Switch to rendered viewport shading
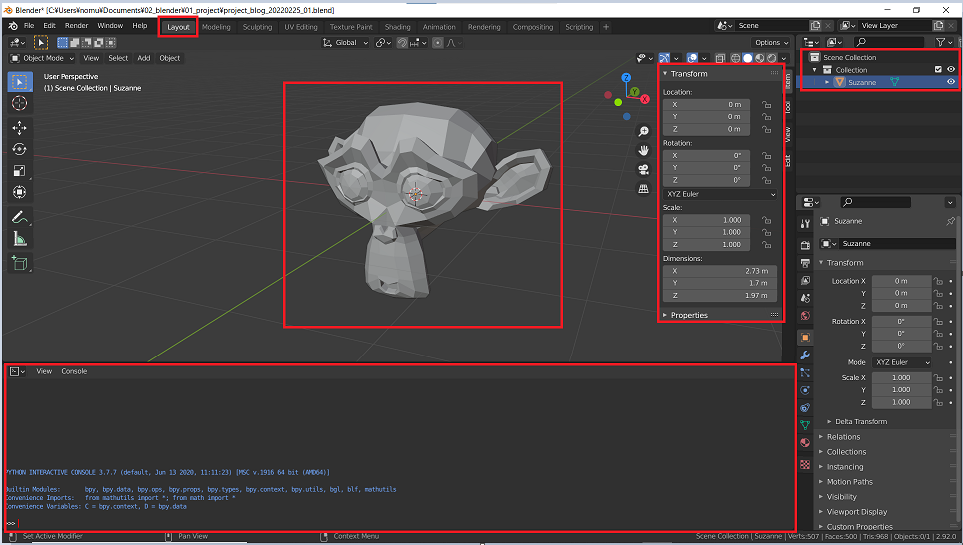 pos(772,58)
